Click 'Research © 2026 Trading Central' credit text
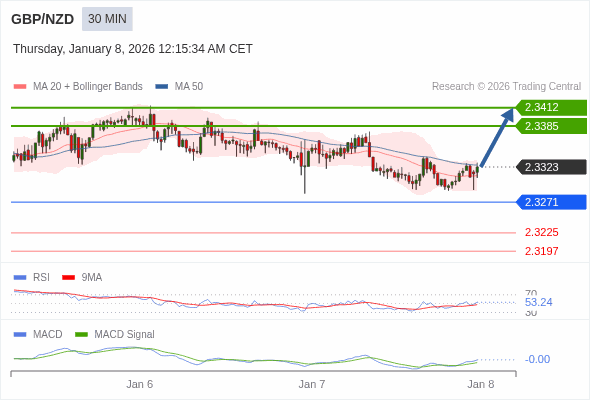 [x=506, y=87]
